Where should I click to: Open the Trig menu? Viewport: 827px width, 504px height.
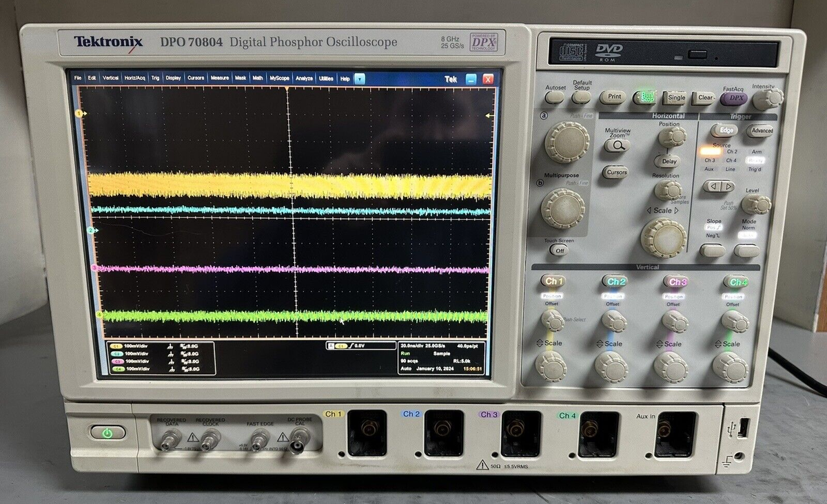[155, 78]
